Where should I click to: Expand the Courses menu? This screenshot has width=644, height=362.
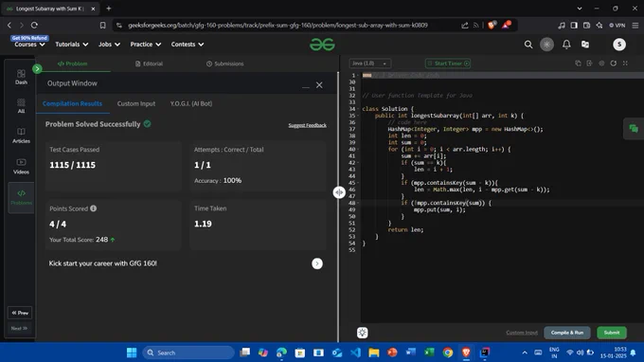29,45
